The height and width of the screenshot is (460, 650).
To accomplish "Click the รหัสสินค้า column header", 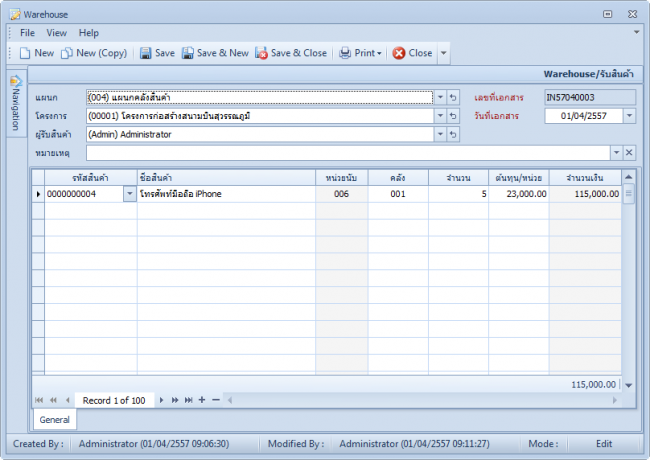I will tap(91, 178).
